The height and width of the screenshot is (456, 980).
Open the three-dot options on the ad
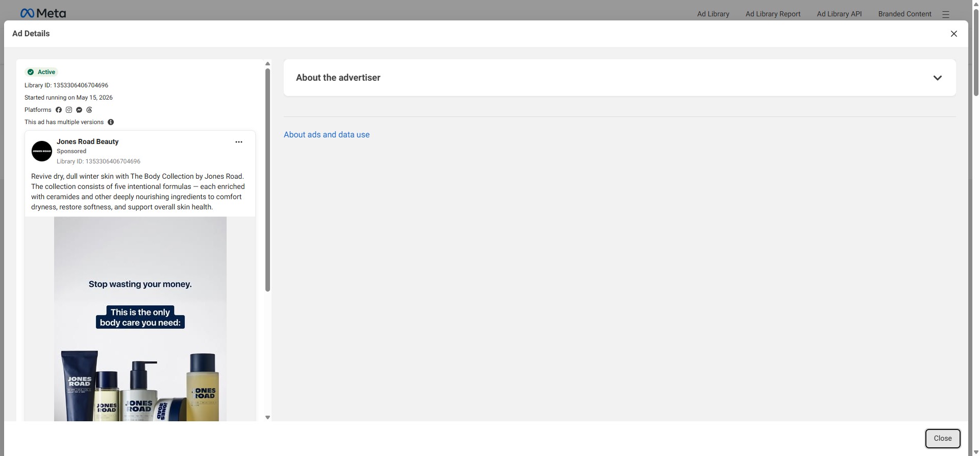[238, 142]
